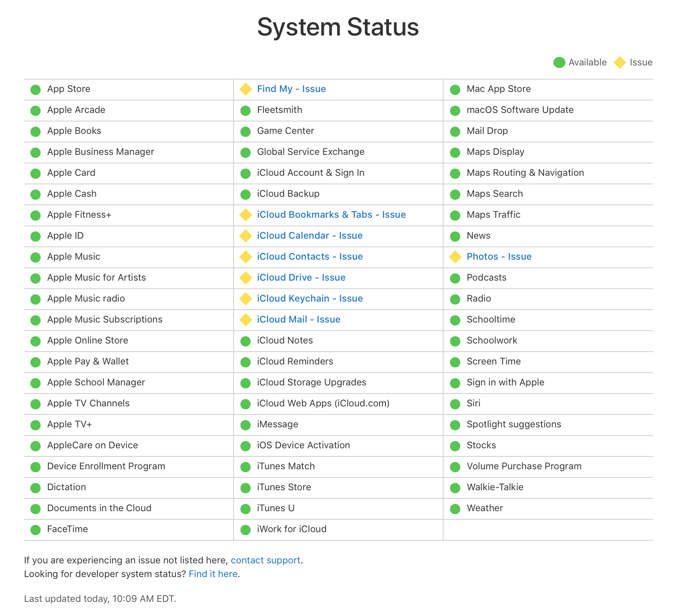Click the yellow issue icon next to Photos

coord(455,257)
